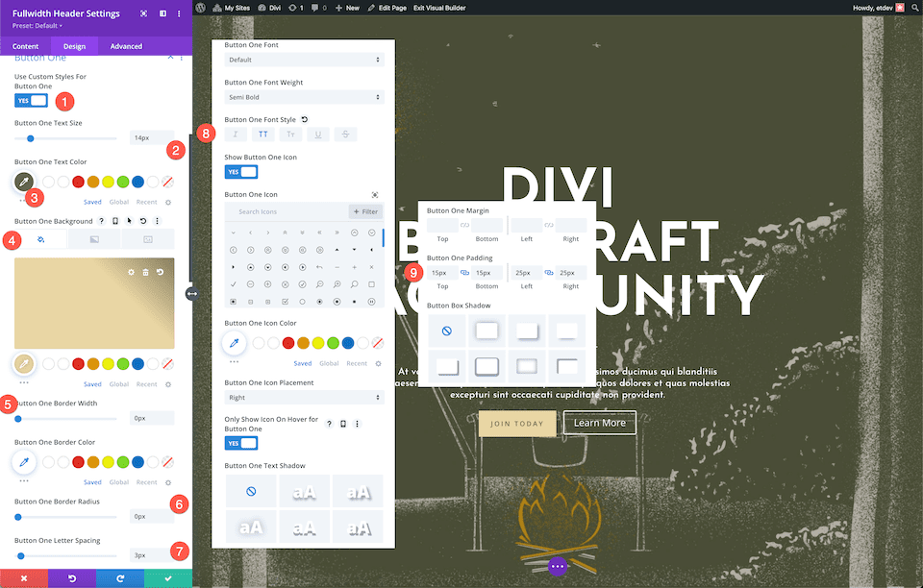This screenshot has height=588, width=923.
Task: Click the JOIN TODAY button on page
Action: [x=517, y=424]
